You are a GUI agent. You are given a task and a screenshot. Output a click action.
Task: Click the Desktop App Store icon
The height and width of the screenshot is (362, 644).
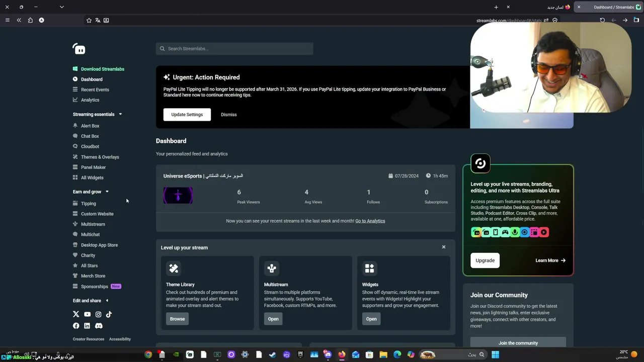[x=75, y=245]
